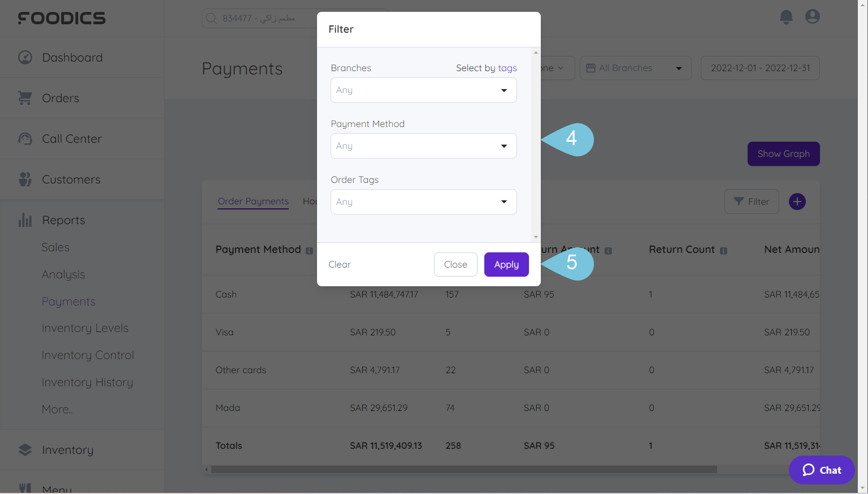The width and height of the screenshot is (868, 494).
Task: Click the funnel icon on Filter button
Action: (x=739, y=202)
